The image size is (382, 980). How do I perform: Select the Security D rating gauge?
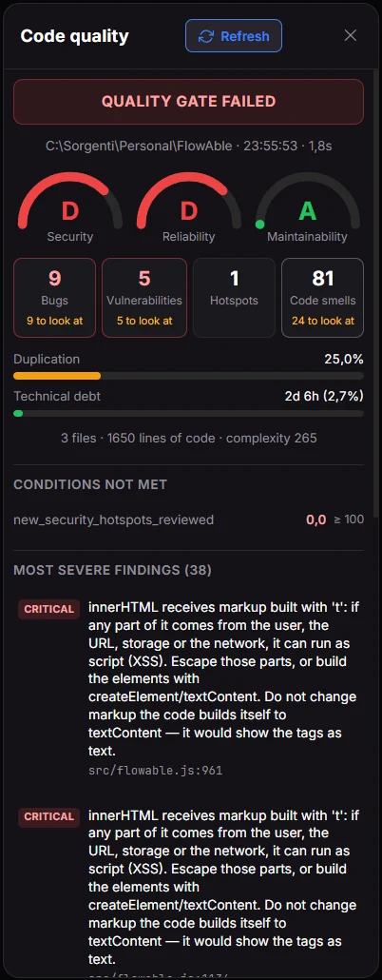tap(70, 208)
